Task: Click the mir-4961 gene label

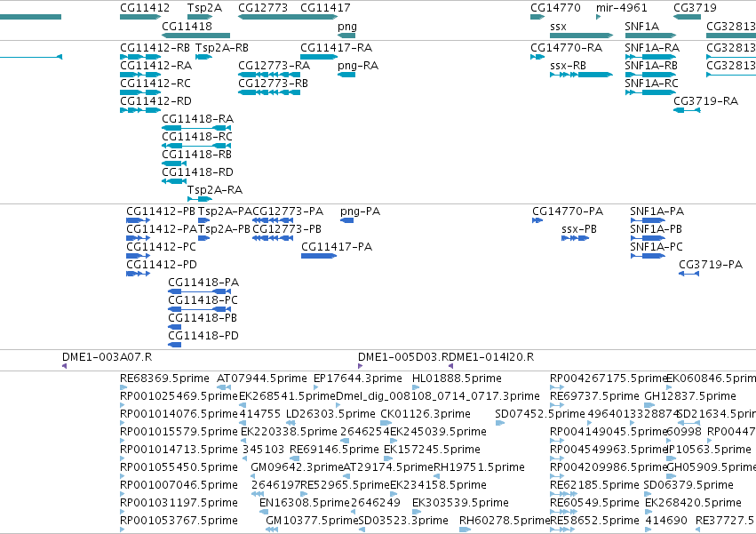Action: click(x=622, y=8)
